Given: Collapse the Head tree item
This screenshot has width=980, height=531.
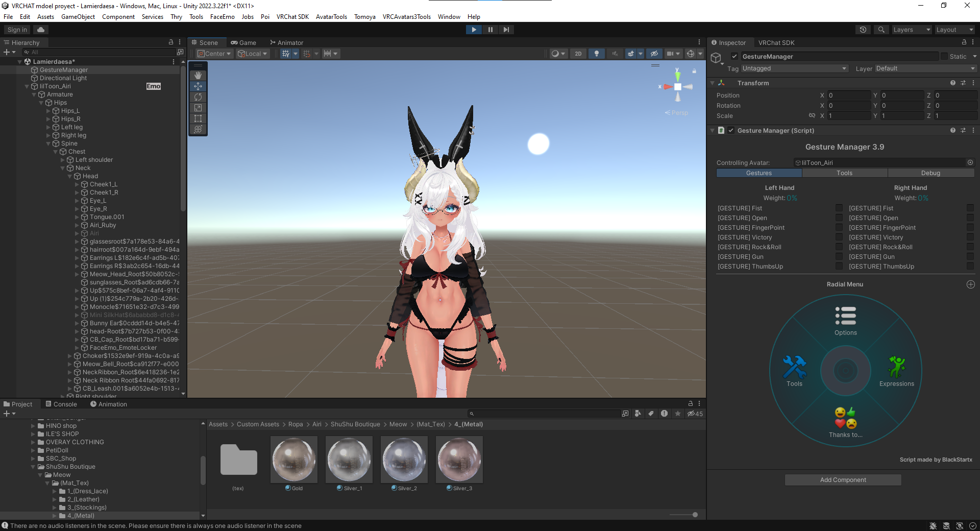Looking at the screenshot, I should tap(70, 176).
